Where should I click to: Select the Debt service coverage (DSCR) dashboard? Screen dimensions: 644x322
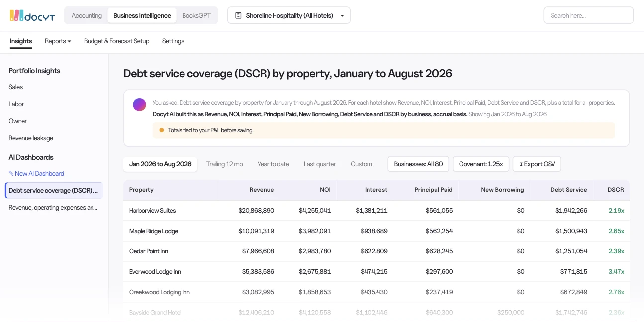tap(54, 190)
